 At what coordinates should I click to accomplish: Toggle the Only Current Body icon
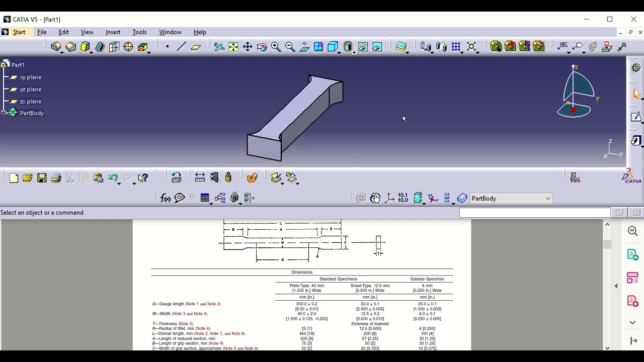(x=418, y=198)
